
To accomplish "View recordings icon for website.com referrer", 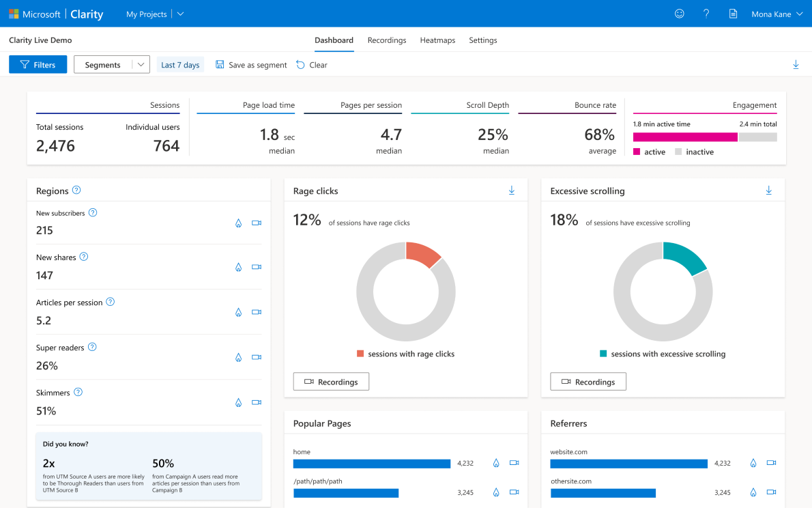I will 771,463.
